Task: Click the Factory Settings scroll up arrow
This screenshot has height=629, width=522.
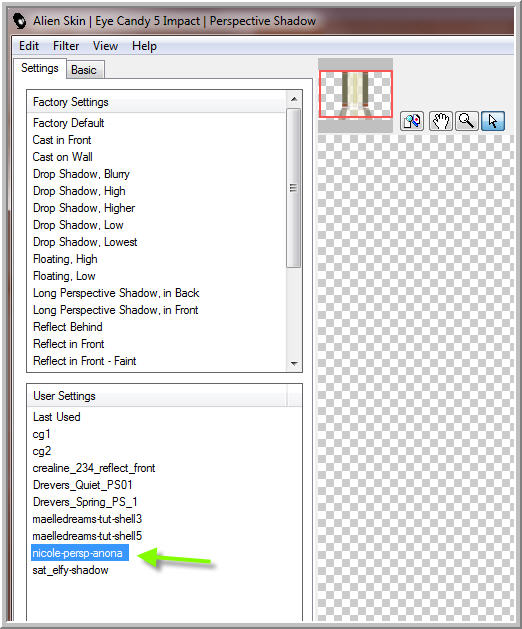Action: 294,99
